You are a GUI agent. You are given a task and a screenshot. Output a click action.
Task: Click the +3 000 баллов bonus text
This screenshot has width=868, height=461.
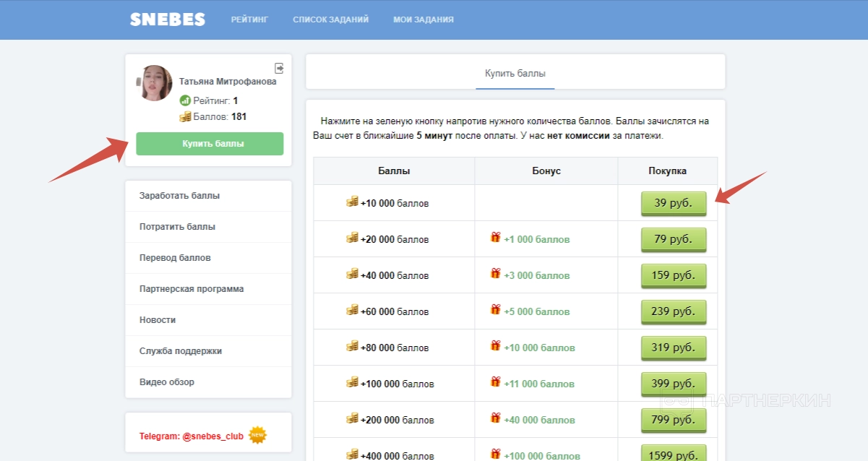[x=537, y=276]
